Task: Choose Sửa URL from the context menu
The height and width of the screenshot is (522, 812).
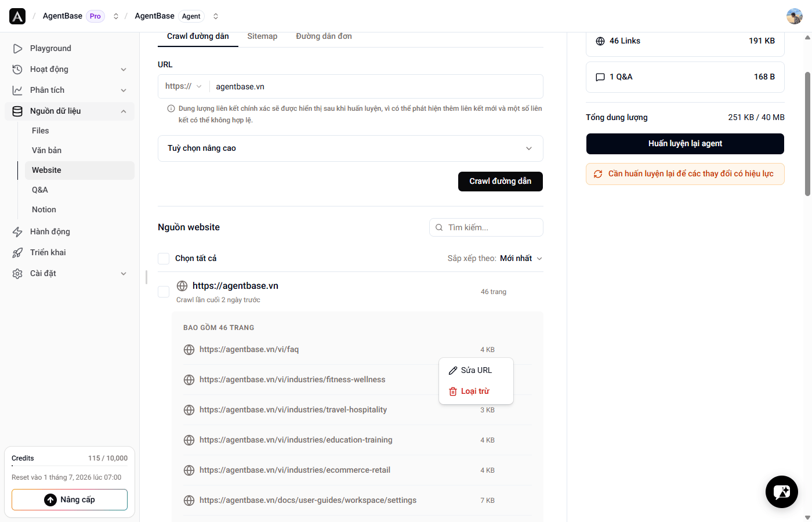Action: (476, 371)
